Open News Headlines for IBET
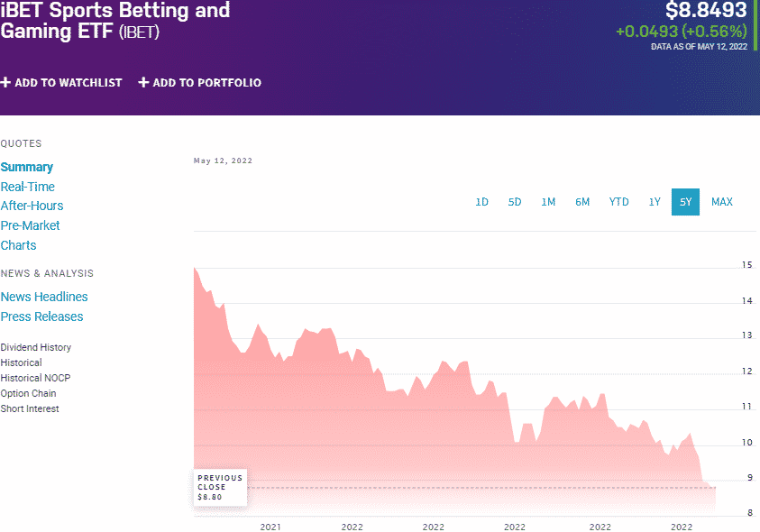The image size is (760, 532). 44,297
